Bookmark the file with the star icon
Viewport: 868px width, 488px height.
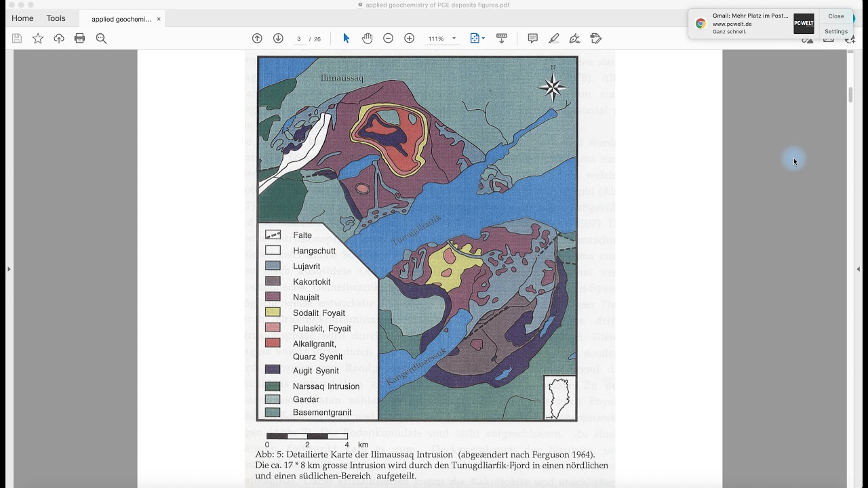38,39
